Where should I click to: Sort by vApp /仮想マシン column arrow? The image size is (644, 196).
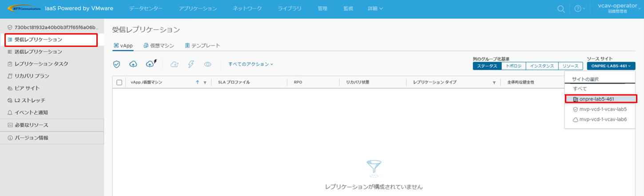tap(198, 82)
